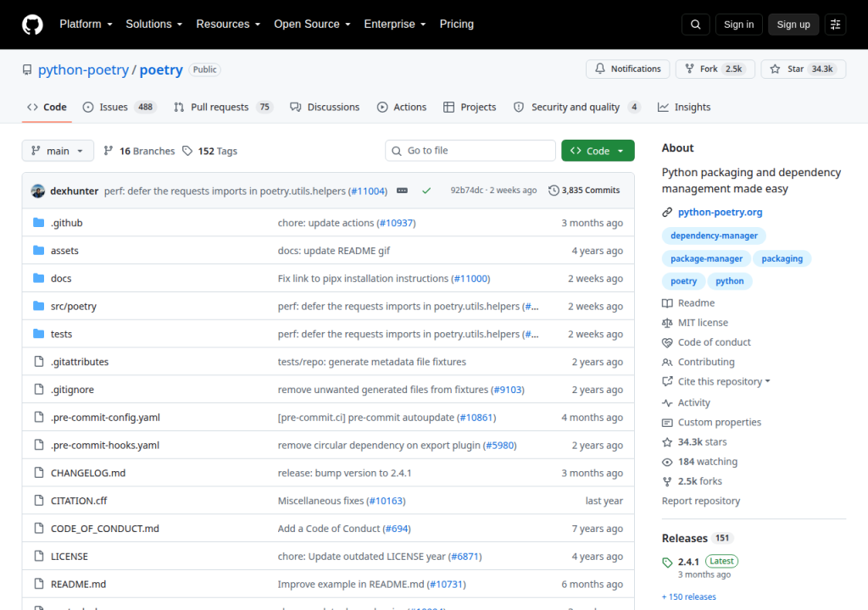Click the .gitignore file icon
The image size is (868, 610).
[39, 389]
